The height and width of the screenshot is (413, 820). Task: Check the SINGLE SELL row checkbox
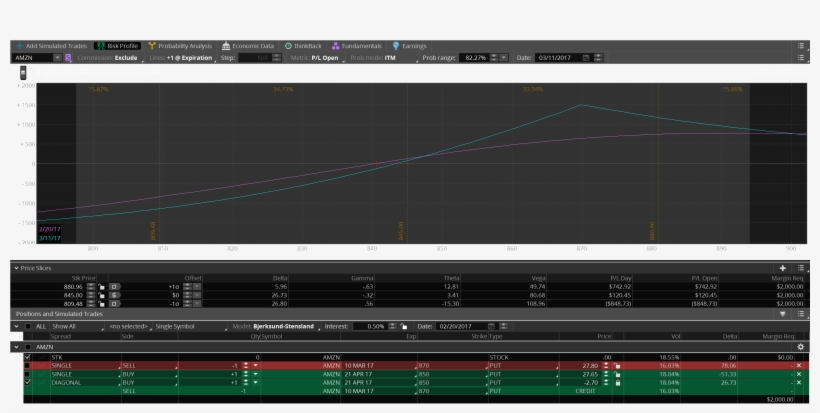pyautogui.click(x=27, y=366)
